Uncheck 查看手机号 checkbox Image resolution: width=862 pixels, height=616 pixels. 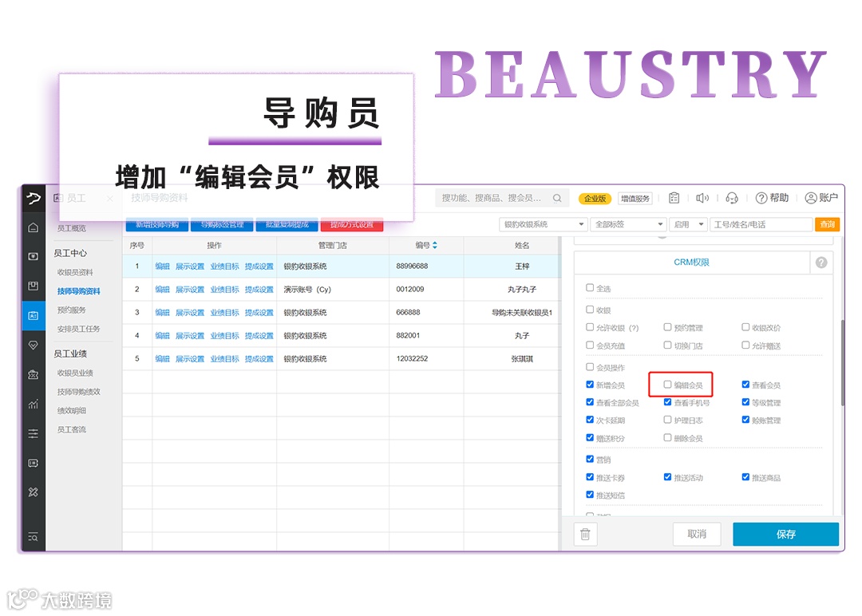(x=667, y=402)
